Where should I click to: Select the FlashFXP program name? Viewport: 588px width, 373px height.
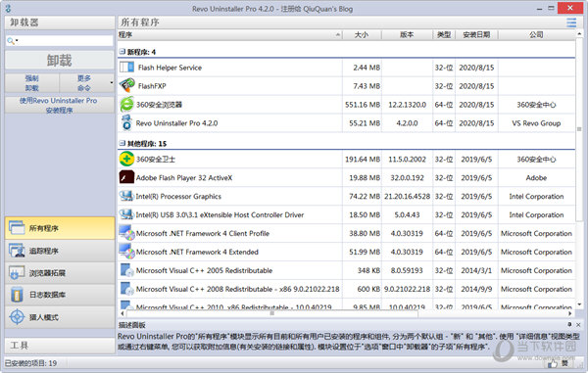152,86
